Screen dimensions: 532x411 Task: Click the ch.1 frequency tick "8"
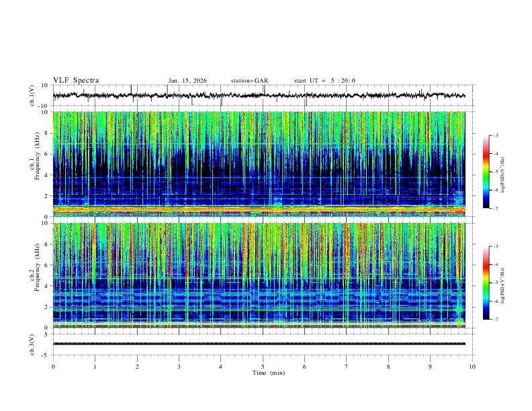47,133
